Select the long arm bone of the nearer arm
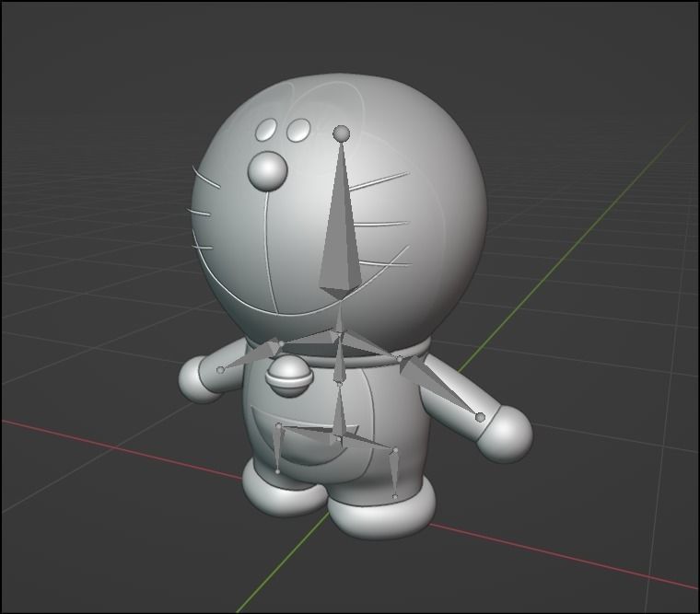 (437, 385)
